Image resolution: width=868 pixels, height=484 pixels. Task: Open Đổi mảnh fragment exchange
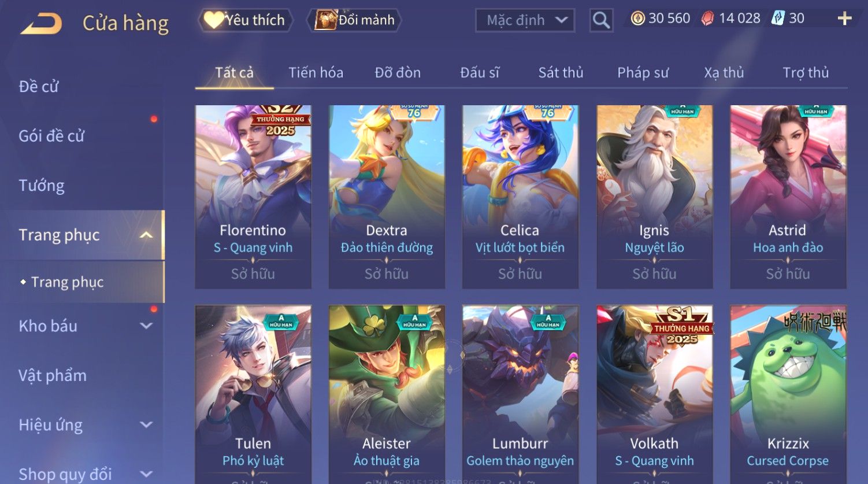click(x=354, y=20)
